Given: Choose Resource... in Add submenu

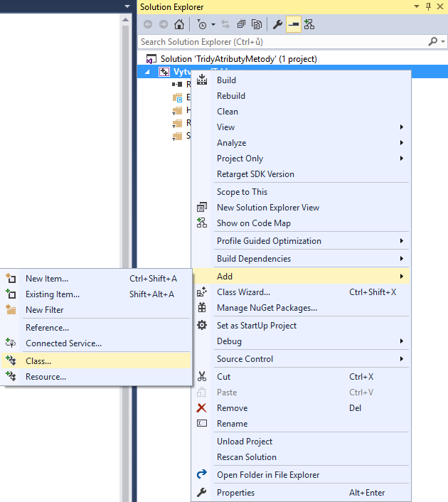Looking at the screenshot, I should click(96, 377).
